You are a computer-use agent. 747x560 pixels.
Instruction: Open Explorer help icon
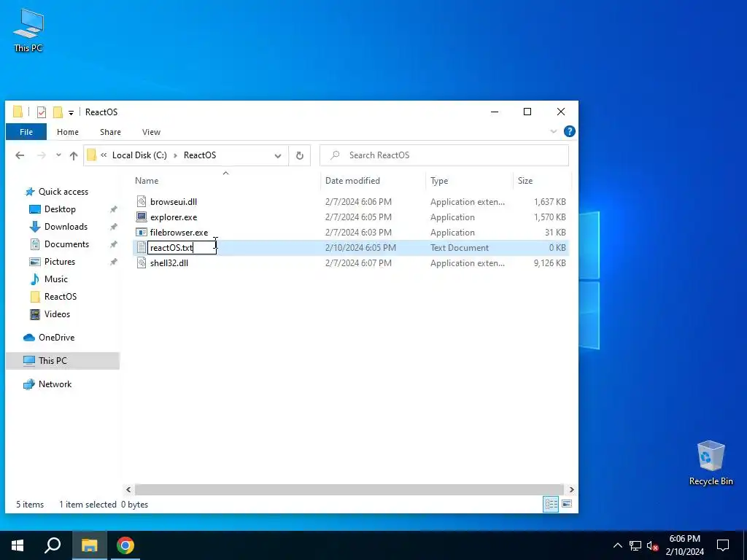click(x=569, y=131)
